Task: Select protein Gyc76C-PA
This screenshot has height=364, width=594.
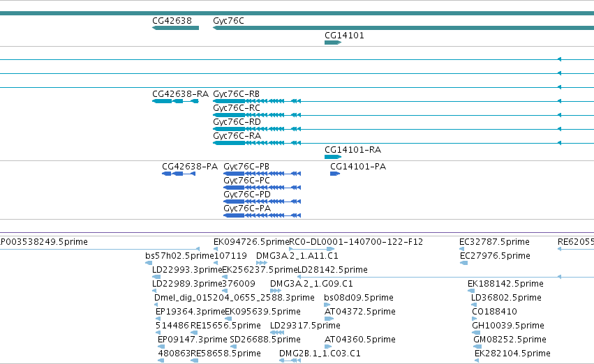Action: (262, 215)
